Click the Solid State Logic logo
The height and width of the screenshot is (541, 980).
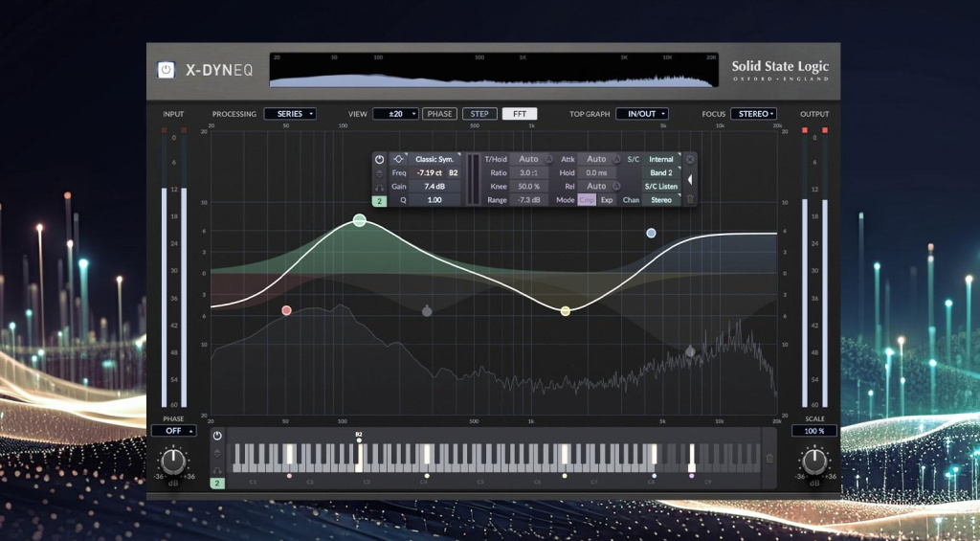(x=780, y=70)
